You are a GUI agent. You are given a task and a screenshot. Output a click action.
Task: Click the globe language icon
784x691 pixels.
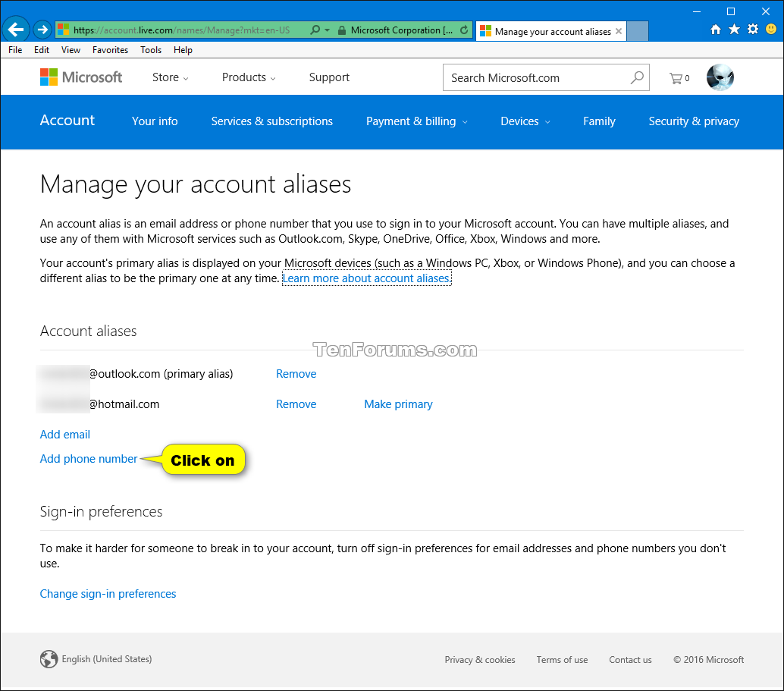pyautogui.click(x=49, y=659)
